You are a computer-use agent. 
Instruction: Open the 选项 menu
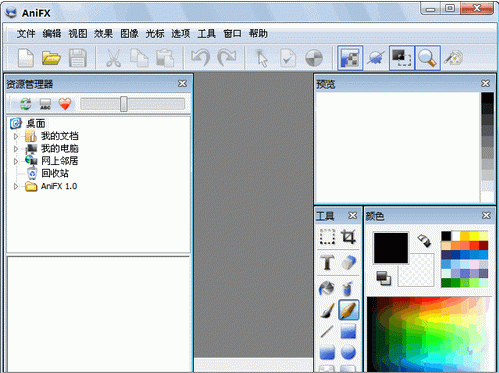point(181,33)
